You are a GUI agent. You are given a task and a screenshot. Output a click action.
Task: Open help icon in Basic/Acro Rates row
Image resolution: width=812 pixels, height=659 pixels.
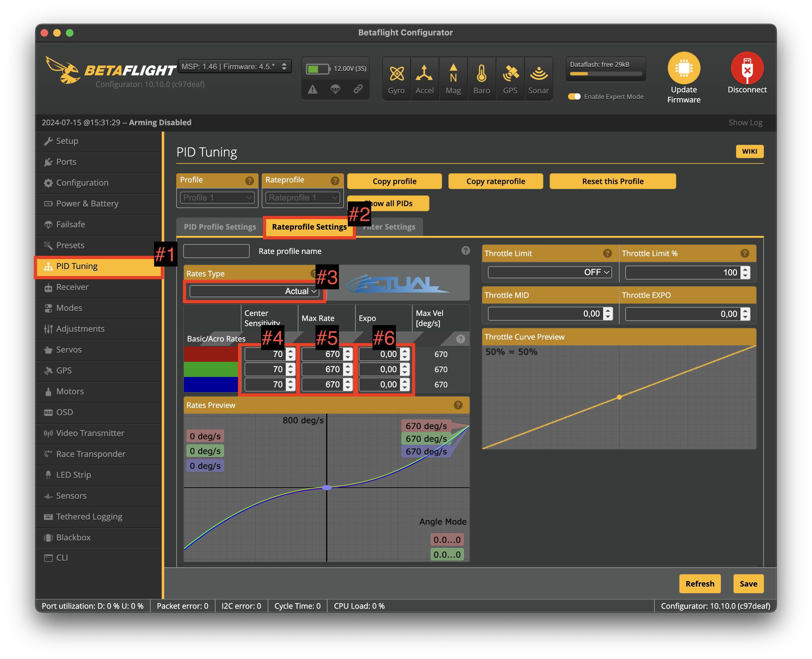coord(460,339)
